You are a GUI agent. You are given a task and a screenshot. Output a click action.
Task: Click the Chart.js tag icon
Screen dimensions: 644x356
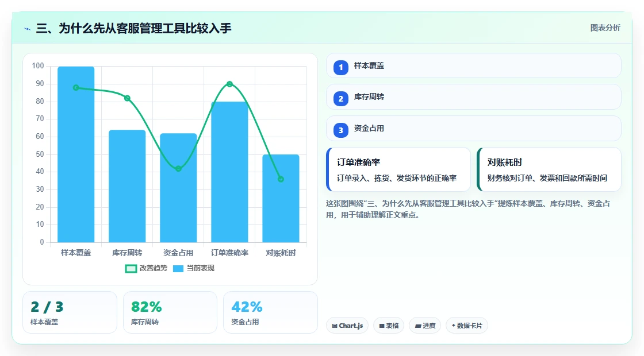tap(334, 326)
